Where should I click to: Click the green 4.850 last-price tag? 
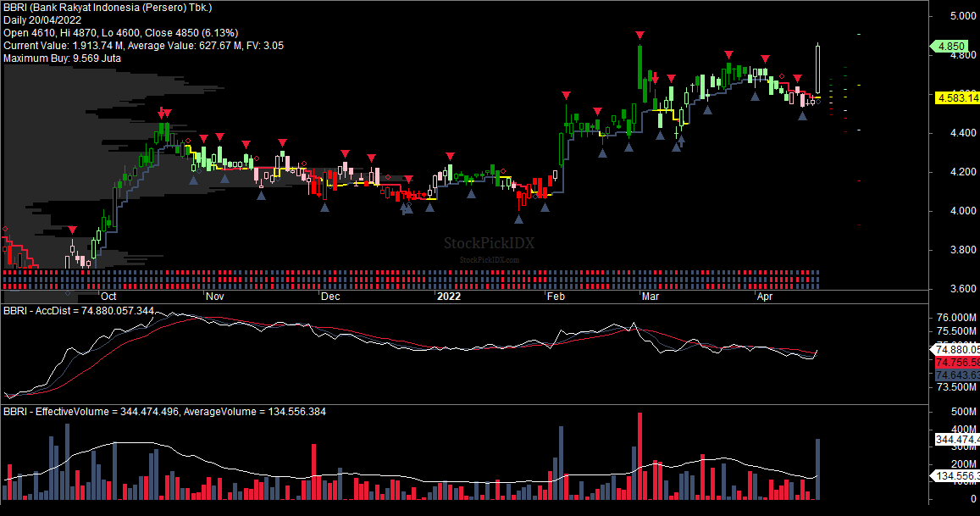tap(950, 47)
